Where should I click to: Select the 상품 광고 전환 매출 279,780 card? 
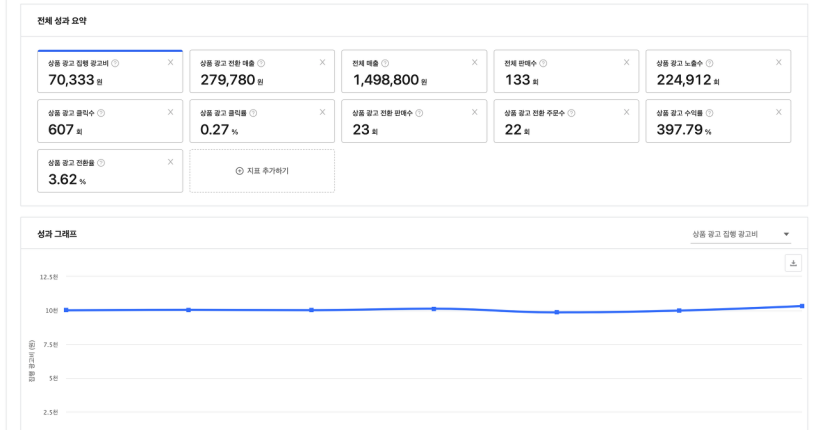click(262, 72)
